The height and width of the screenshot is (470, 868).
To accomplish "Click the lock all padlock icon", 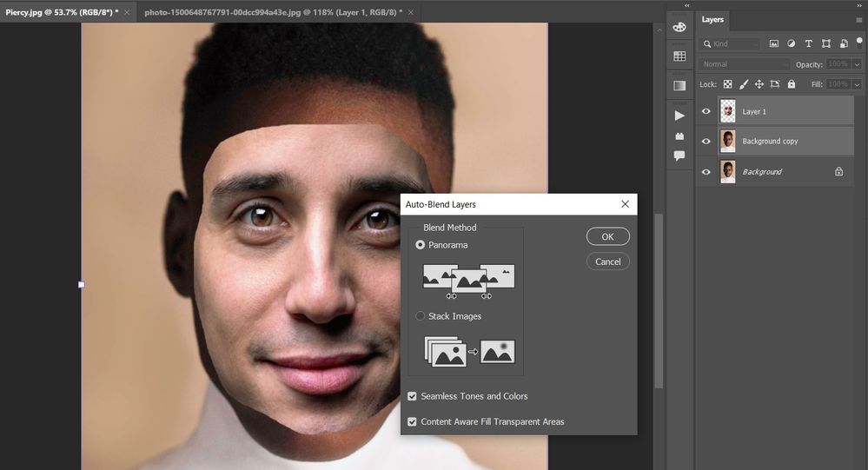I will click(791, 84).
